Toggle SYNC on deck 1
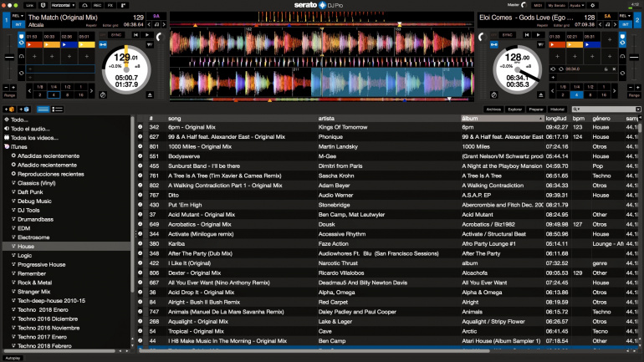This screenshot has width=644, height=362. 115,35
